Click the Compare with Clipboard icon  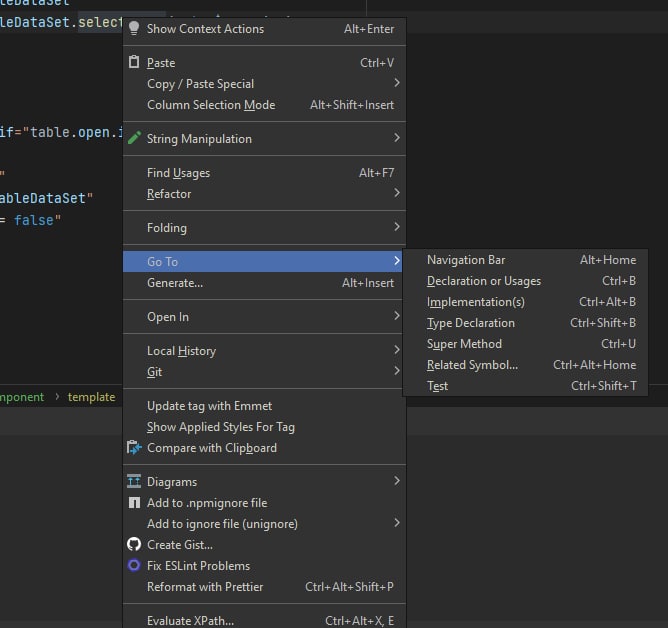pyautogui.click(x=134, y=448)
